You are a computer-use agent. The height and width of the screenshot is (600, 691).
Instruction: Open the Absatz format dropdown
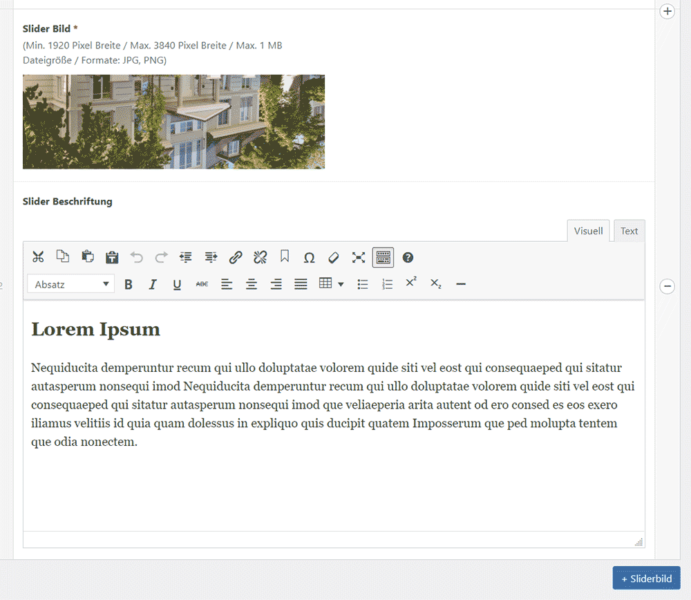71,284
